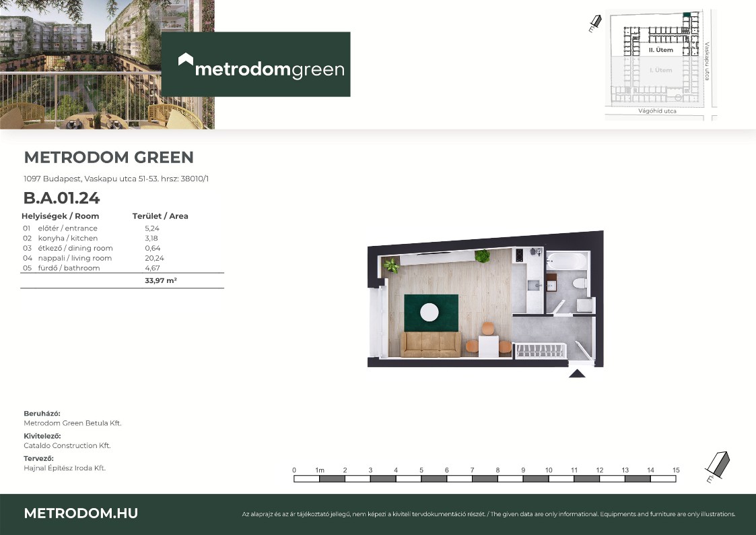Image resolution: width=756 pixels, height=535 pixels.
Task: Click the METRODOM.HU website text
Action: pyautogui.click(x=81, y=513)
